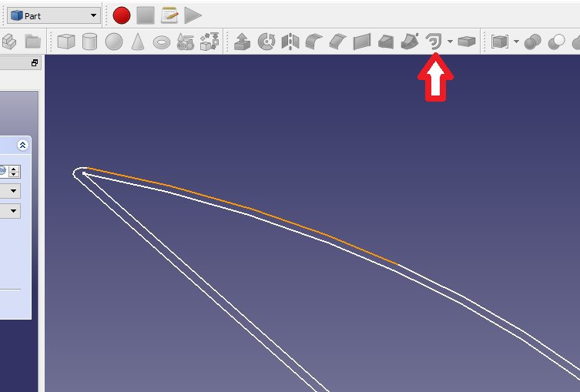Select the Cut shapes tool
Image resolution: width=580 pixels, height=392 pixels.
tap(556, 42)
